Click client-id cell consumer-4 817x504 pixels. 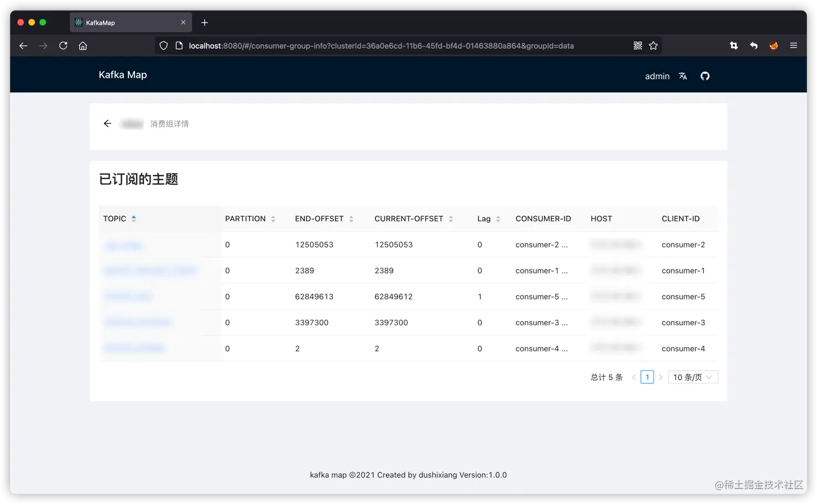683,349
